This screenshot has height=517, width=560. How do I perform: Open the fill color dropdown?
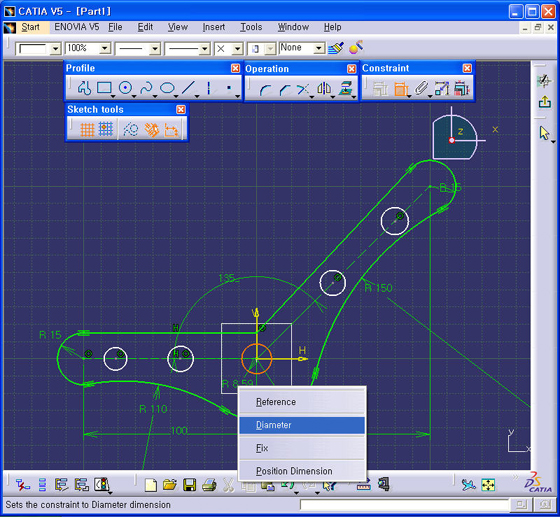pos(55,49)
